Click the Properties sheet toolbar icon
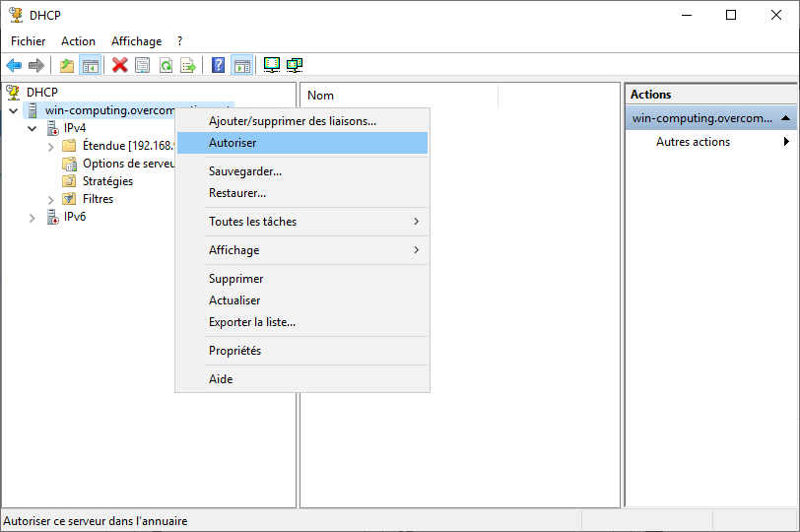The height and width of the screenshot is (532, 800). 142,66
